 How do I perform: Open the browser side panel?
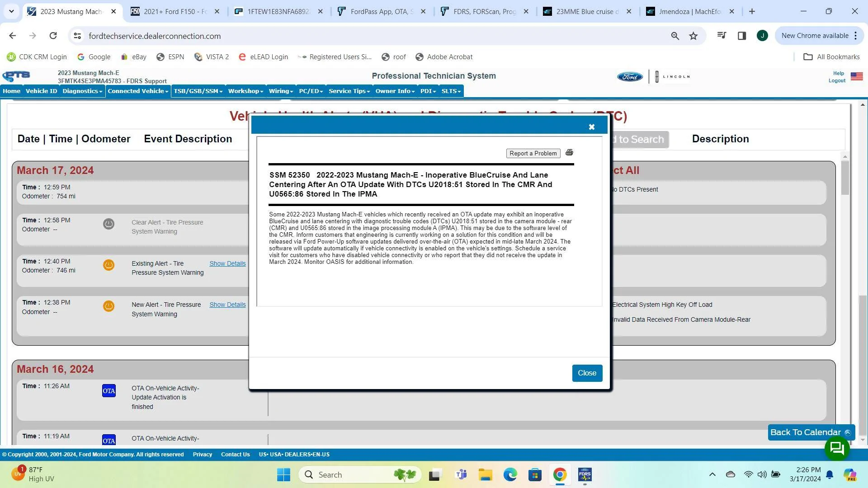click(741, 36)
